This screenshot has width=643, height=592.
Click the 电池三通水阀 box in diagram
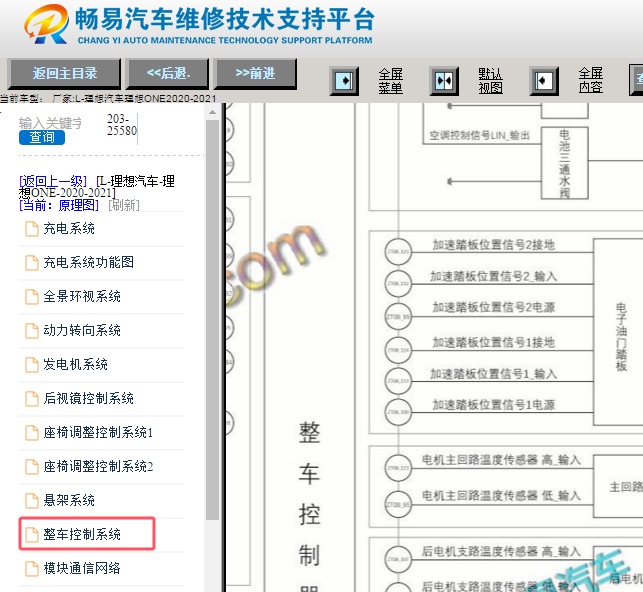[565, 163]
